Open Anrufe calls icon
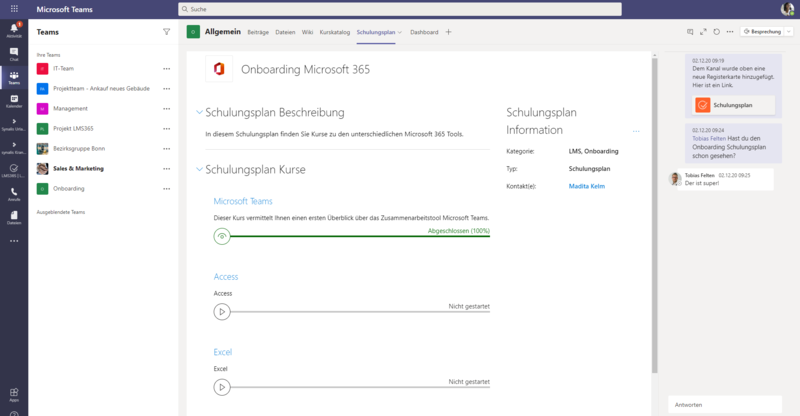This screenshot has height=416, width=800. (x=14, y=194)
